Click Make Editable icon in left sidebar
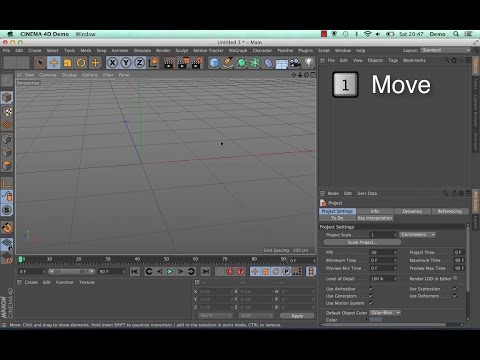The width and height of the screenshot is (480, 360). [x=7, y=80]
